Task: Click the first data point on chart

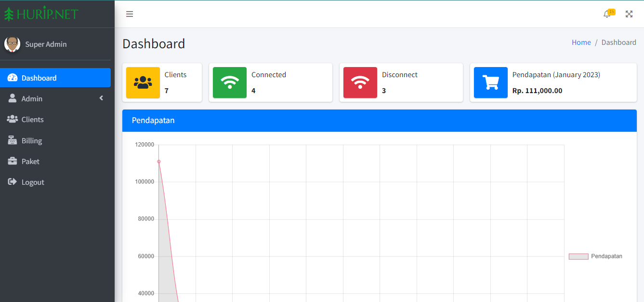Action: pyautogui.click(x=159, y=162)
